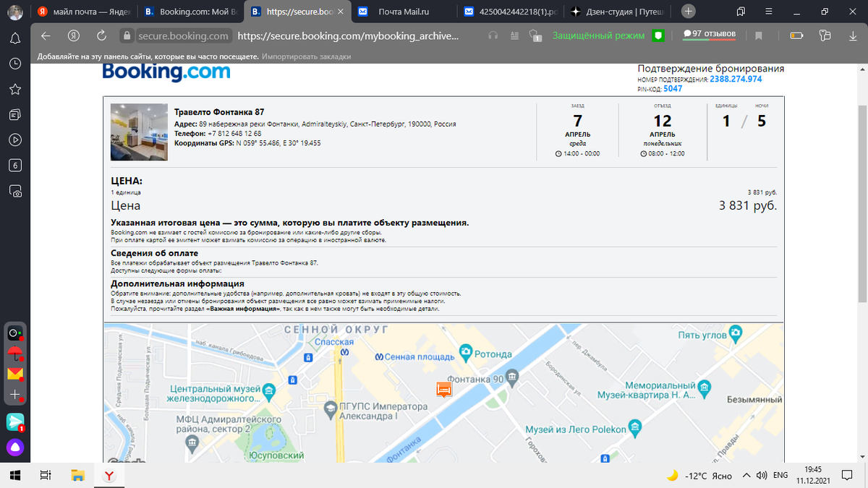Close the active secure.booking tab
868x488 pixels.
pos(341,12)
